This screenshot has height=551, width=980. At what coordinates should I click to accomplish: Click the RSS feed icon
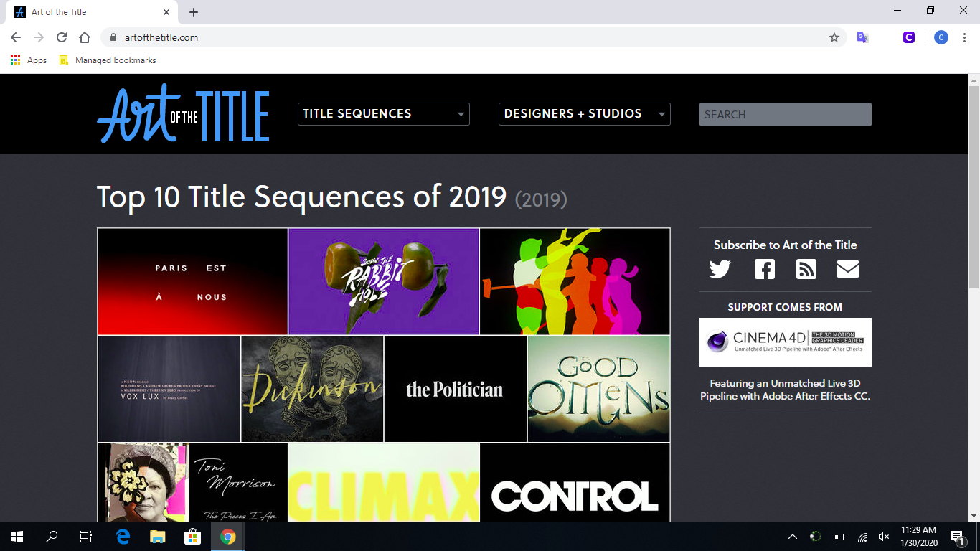point(806,269)
